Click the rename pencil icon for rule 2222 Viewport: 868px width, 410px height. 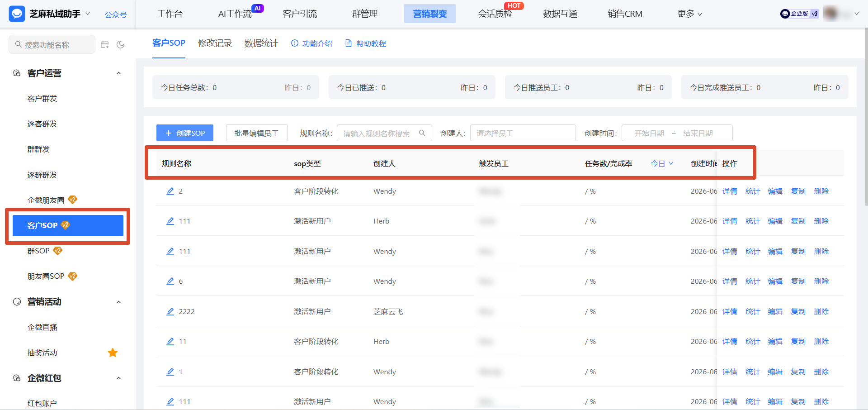[170, 311]
